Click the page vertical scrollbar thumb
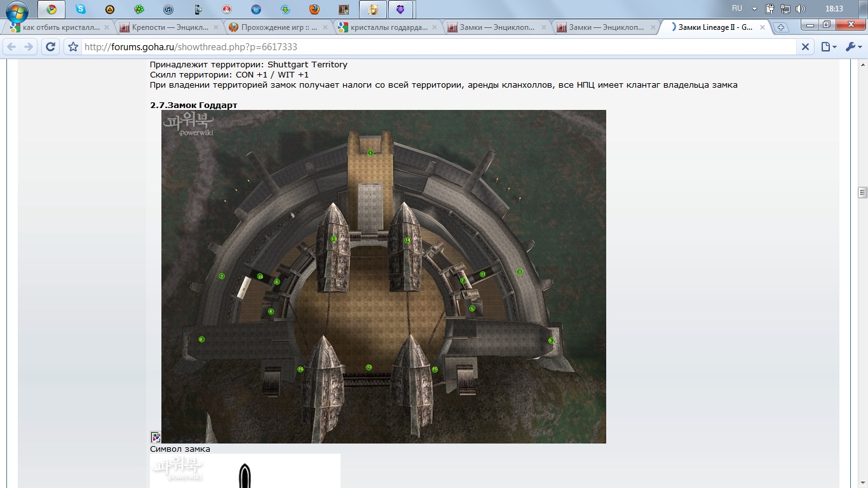868x488 pixels. (x=862, y=193)
